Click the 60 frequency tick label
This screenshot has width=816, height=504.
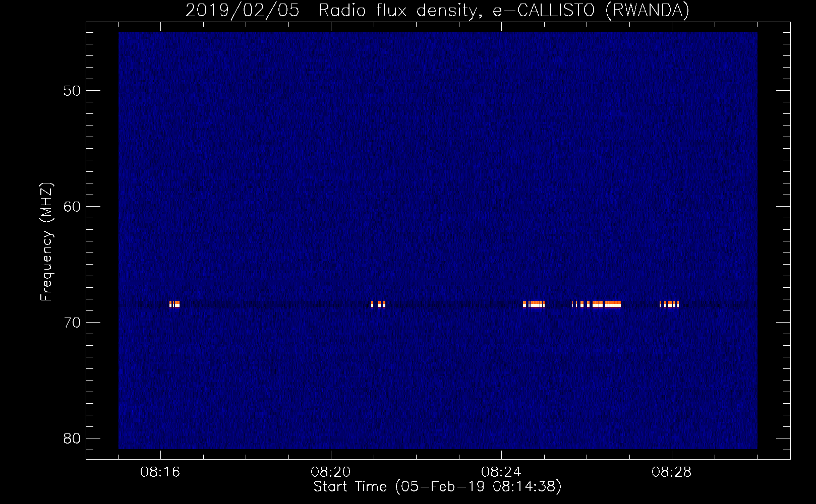point(72,207)
